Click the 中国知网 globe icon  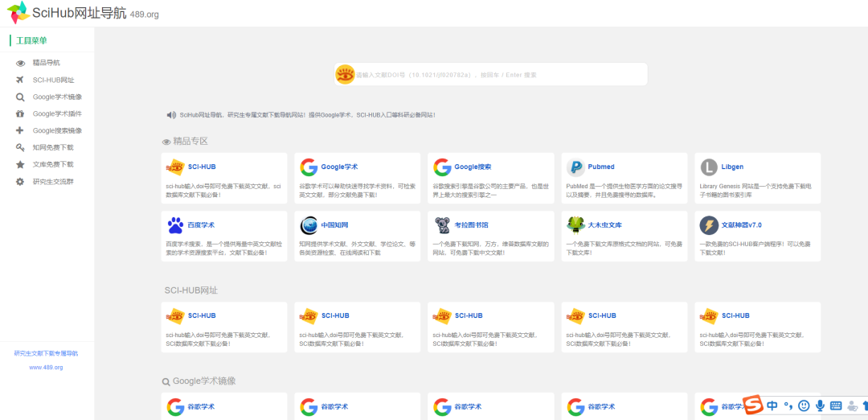(x=309, y=225)
